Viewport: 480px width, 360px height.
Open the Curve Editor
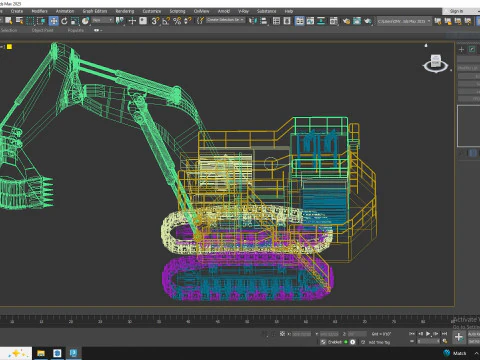coord(310,21)
